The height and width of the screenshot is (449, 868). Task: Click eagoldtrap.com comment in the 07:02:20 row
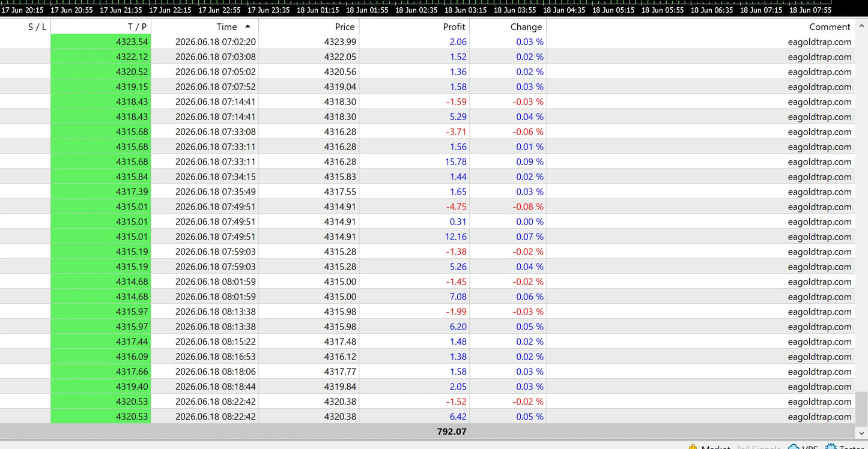(820, 41)
